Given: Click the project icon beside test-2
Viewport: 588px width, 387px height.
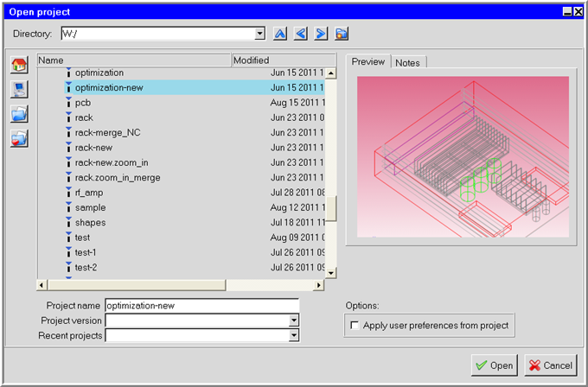Looking at the screenshot, I should [68, 267].
